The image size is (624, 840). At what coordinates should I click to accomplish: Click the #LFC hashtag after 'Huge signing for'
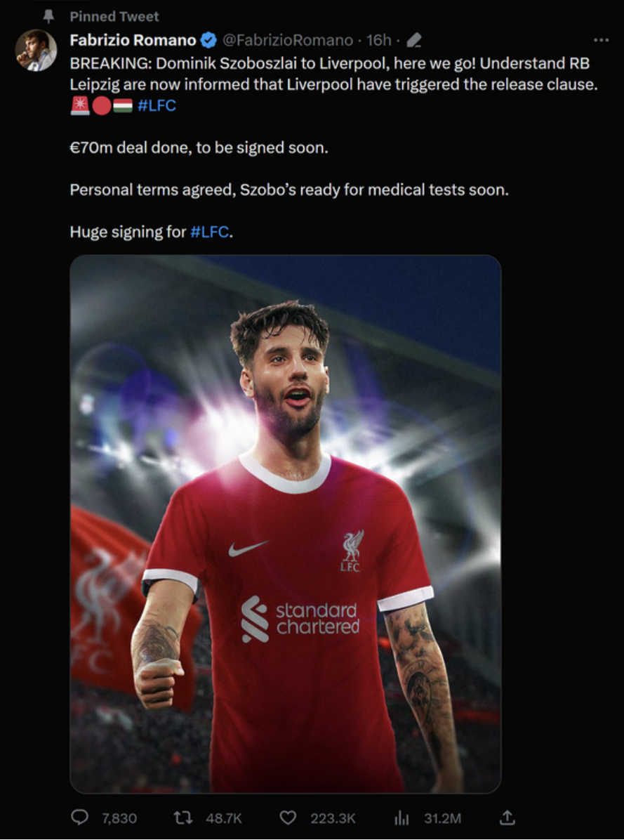(x=209, y=232)
